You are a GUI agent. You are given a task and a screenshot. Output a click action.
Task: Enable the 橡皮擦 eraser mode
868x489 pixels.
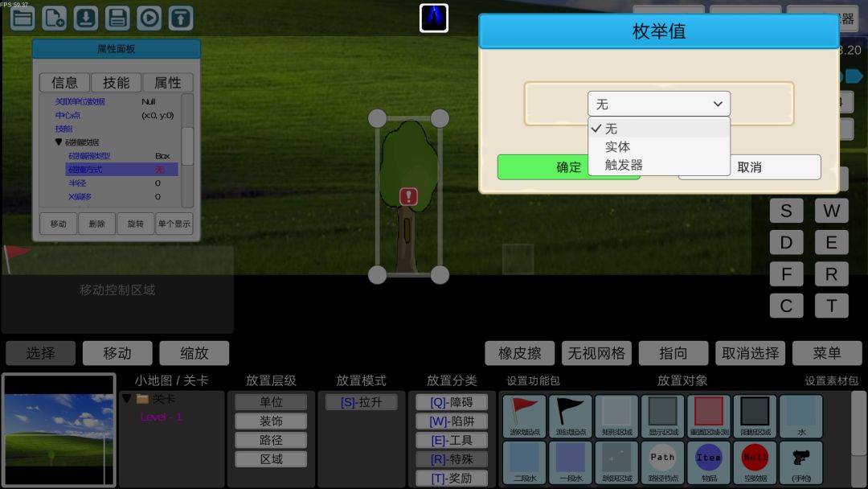pyautogui.click(x=519, y=353)
